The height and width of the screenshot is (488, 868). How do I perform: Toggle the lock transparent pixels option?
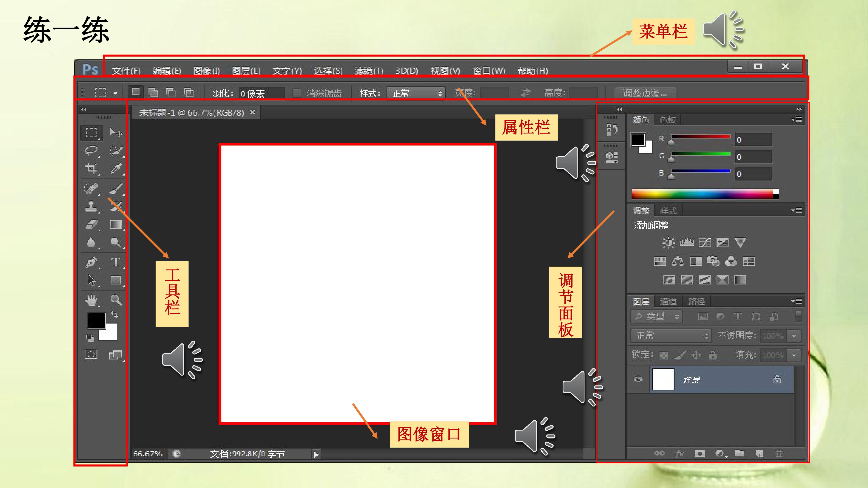[663, 355]
